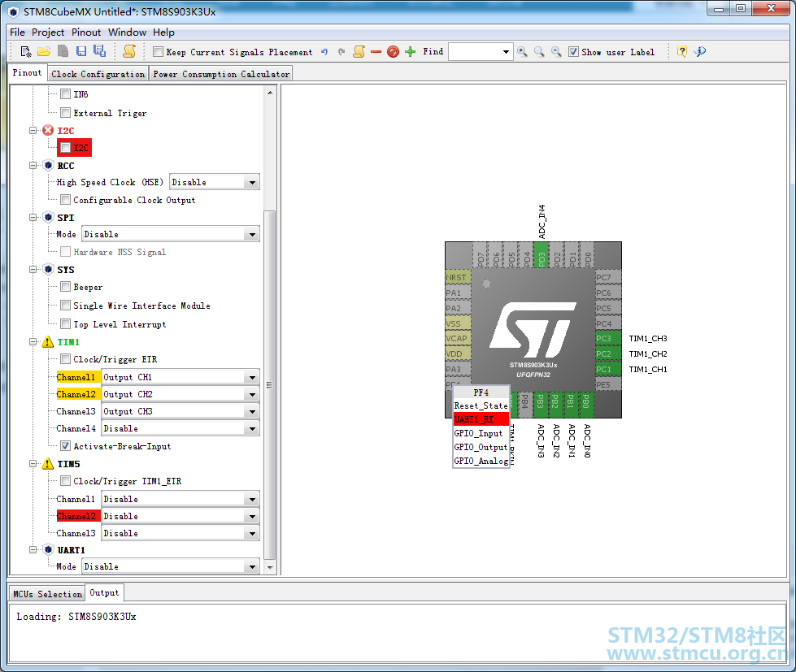Click the yellow question mark help icon
This screenshot has height=672, width=796.
click(x=682, y=52)
